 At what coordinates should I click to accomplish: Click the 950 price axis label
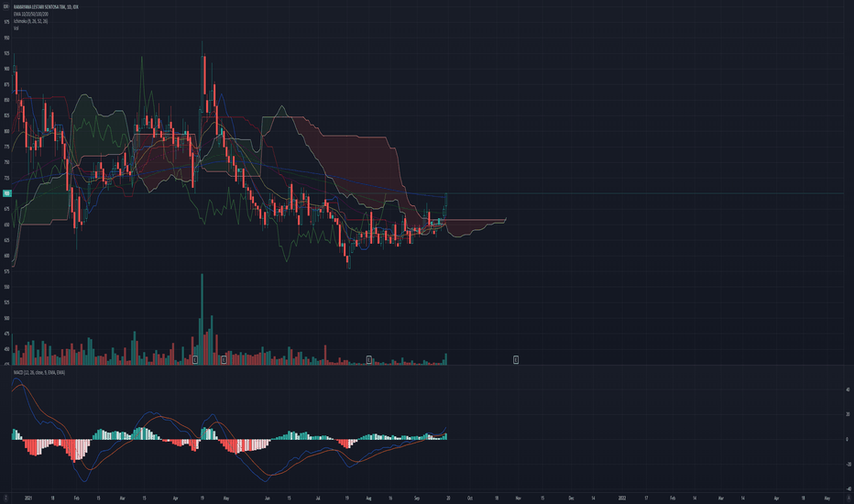6,38
